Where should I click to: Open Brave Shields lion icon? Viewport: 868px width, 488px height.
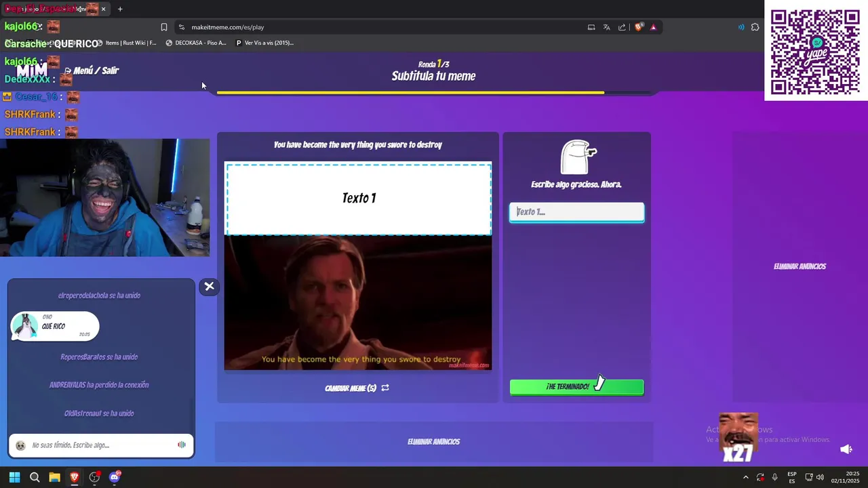[638, 27]
